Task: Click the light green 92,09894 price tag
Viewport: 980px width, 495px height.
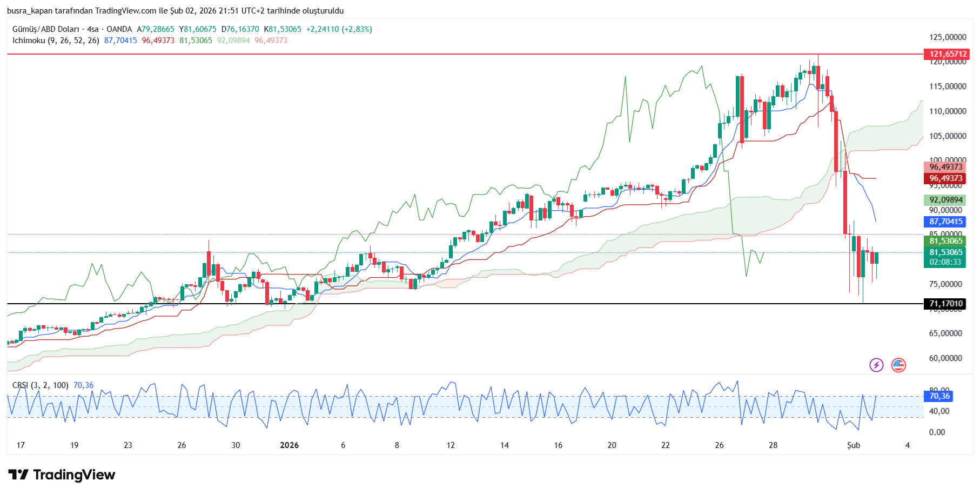Action: tap(946, 200)
